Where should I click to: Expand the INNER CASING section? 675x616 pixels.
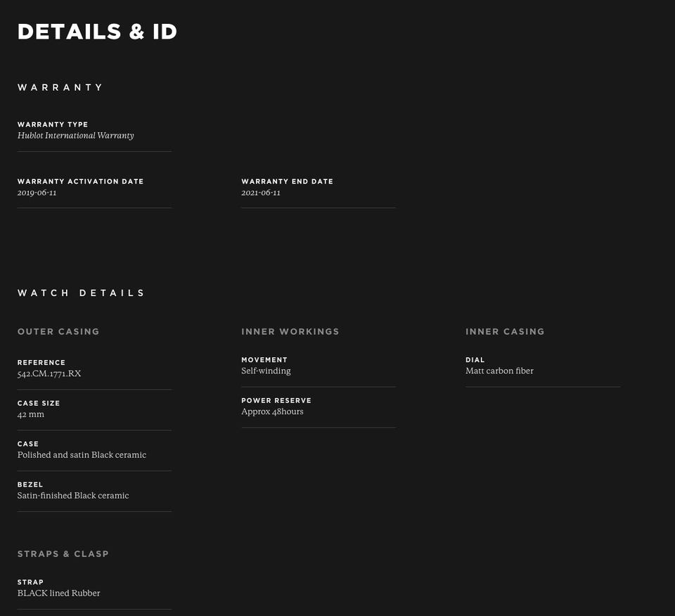[x=505, y=331]
